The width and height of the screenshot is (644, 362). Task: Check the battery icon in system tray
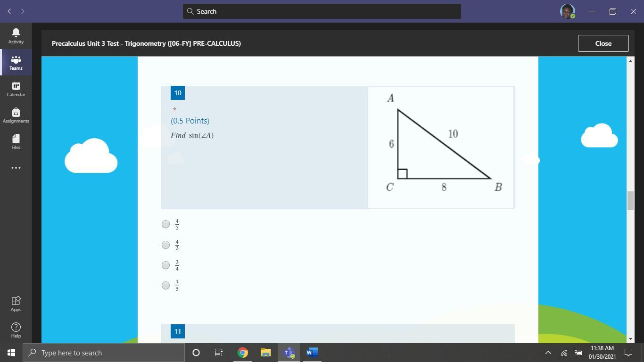[578, 353]
